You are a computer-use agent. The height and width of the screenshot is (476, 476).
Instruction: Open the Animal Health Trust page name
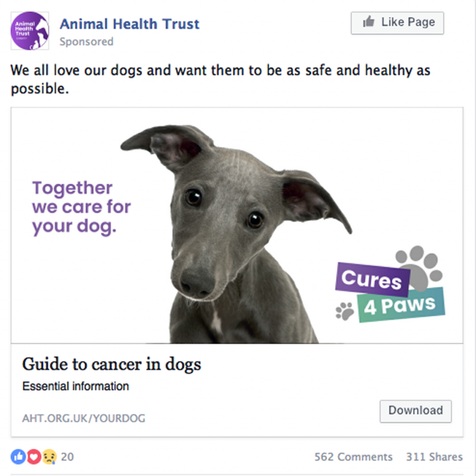pos(130,24)
